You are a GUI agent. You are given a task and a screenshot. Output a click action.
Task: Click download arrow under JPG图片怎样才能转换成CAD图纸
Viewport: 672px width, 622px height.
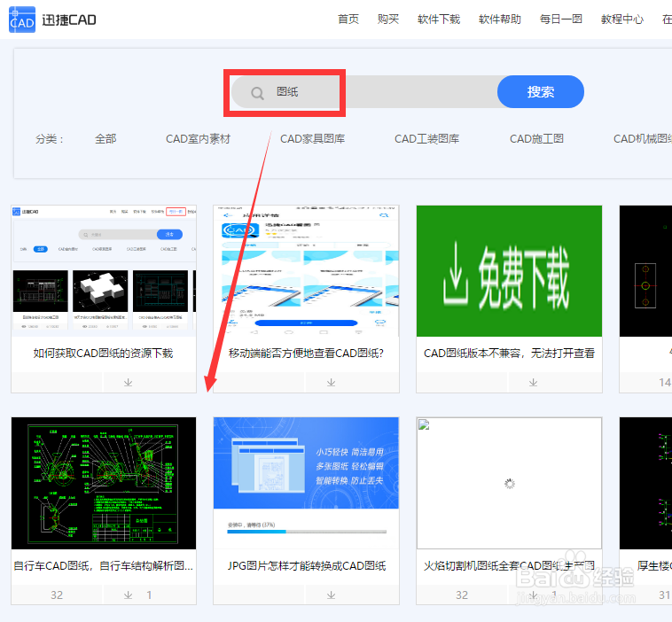(331, 595)
